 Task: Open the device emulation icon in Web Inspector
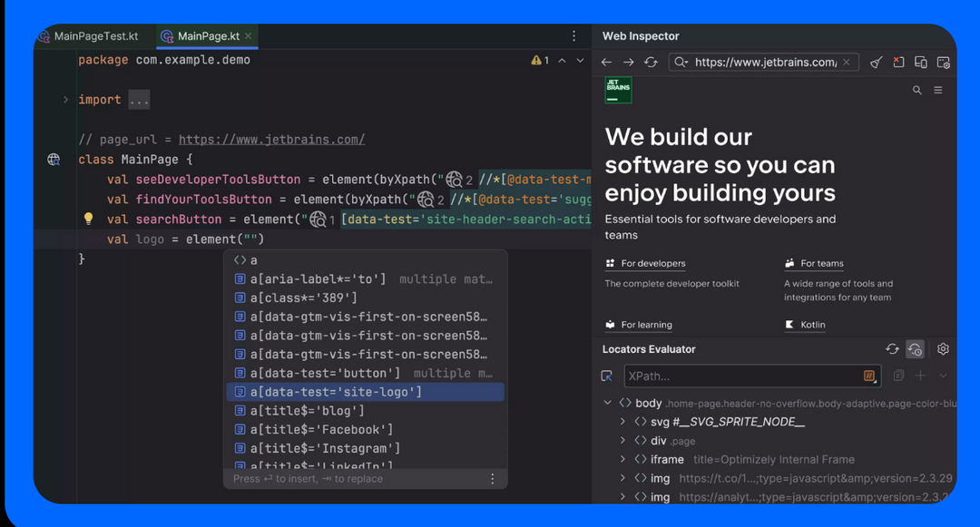tap(921, 63)
